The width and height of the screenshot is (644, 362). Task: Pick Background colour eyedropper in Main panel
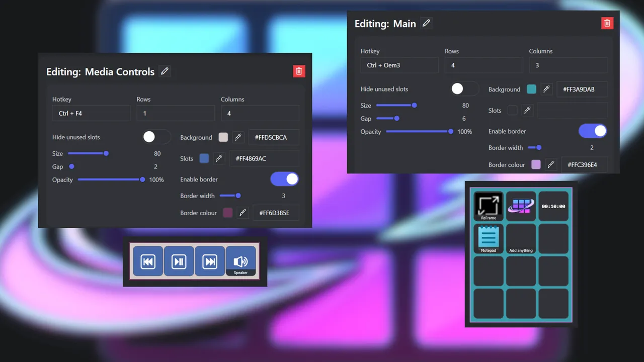(x=546, y=89)
